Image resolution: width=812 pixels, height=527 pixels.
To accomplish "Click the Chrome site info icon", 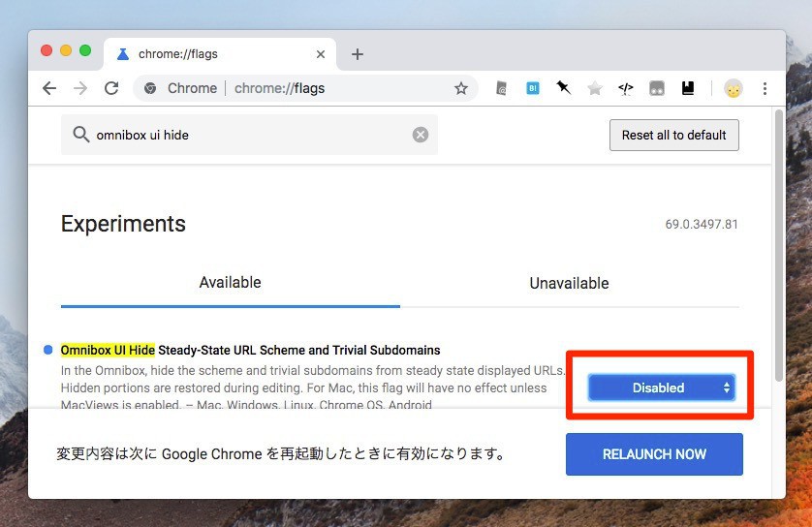I will pyautogui.click(x=150, y=88).
